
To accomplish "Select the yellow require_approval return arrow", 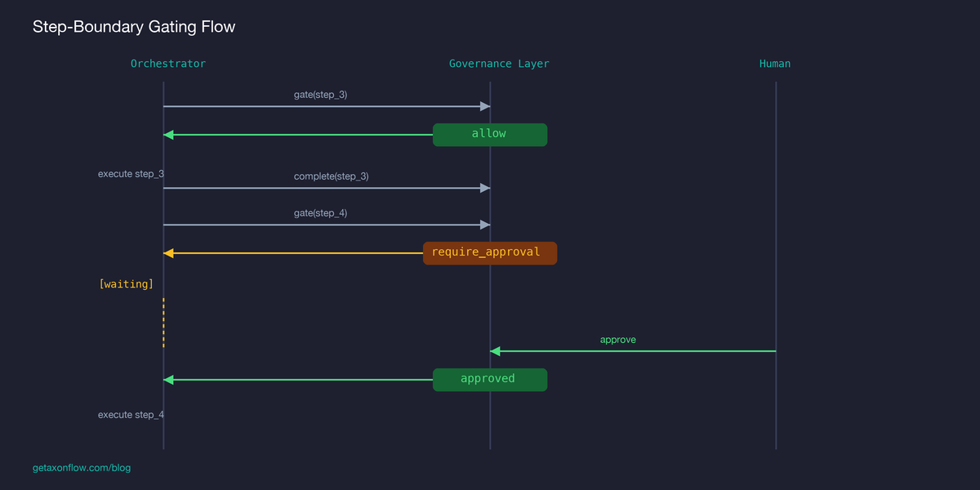I will point(294,253).
